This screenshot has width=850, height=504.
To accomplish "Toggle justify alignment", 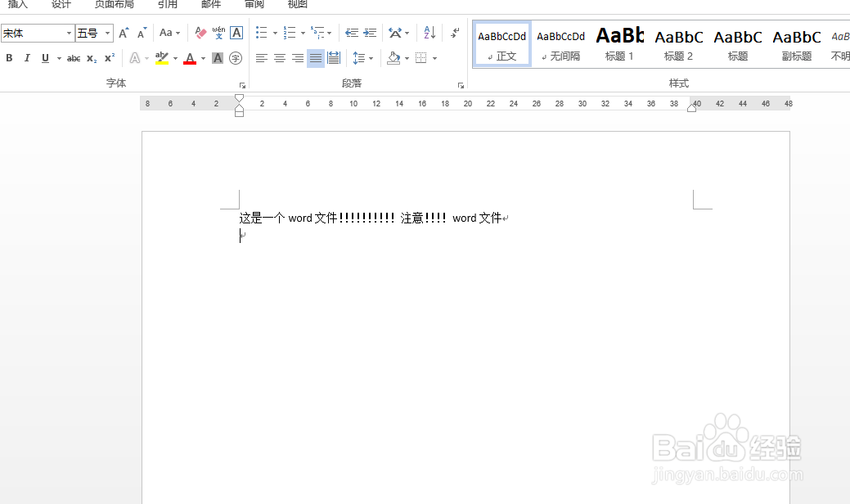I will (316, 58).
